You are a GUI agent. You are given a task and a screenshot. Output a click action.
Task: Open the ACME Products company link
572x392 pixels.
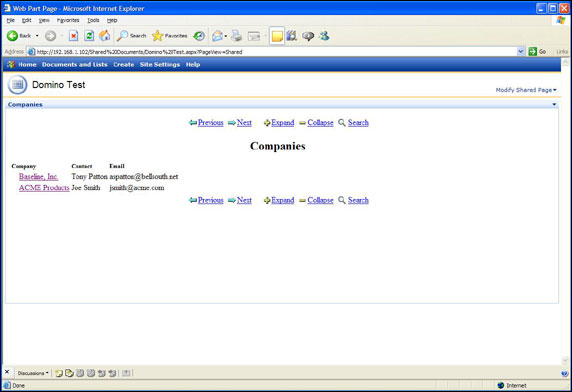point(44,188)
